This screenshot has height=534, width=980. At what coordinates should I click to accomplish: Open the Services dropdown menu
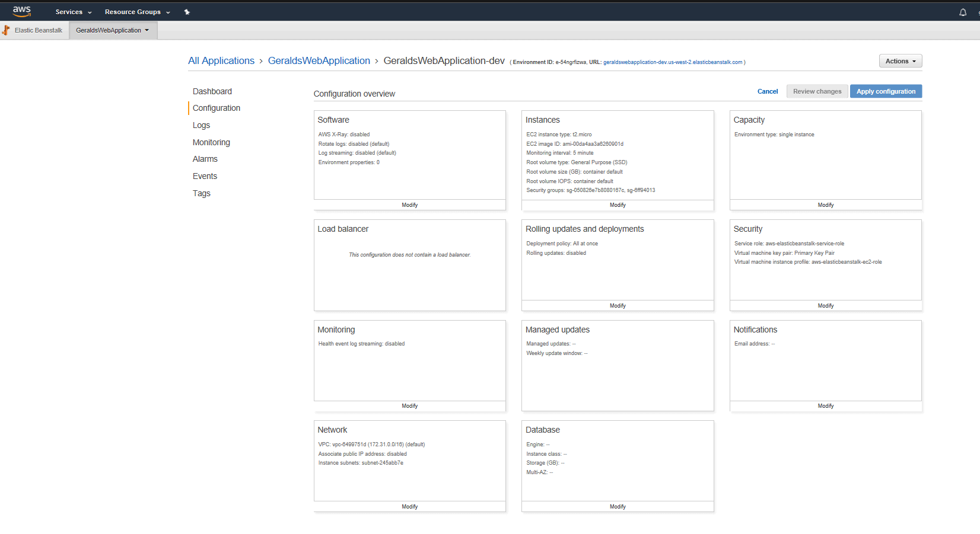[x=74, y=12]
